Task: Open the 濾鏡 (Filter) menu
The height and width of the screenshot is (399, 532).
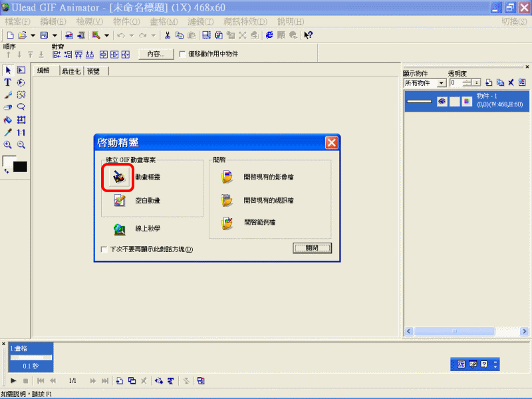Action: tap(199, 22)
